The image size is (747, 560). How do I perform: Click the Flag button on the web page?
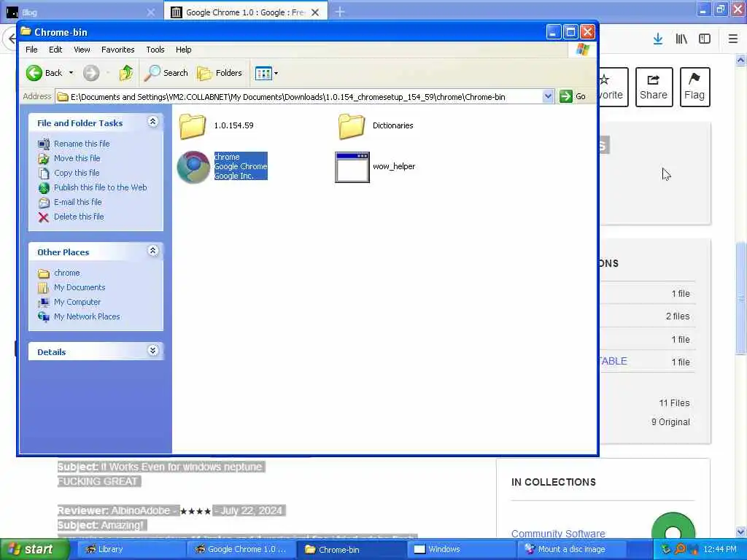click(694, 87)
